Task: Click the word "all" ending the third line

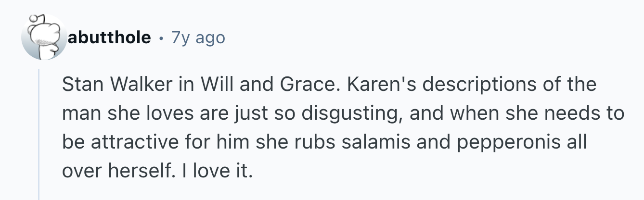Action: tap(577, 142)
